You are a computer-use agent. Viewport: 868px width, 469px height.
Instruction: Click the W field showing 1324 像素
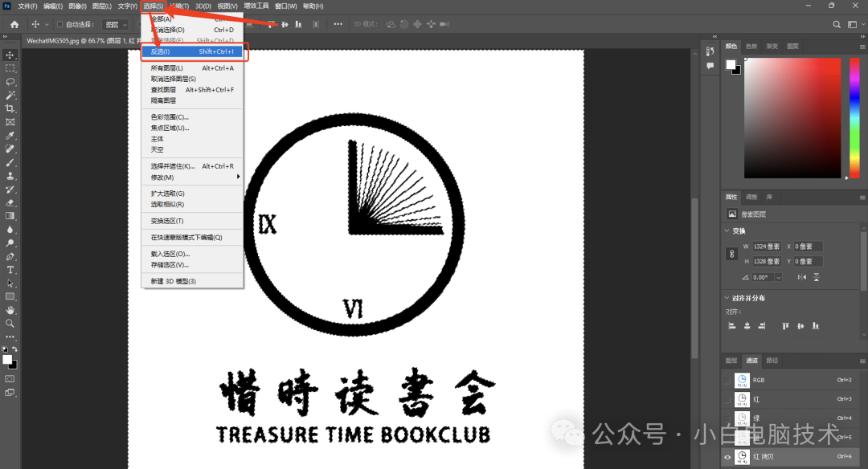click(x=766, y=247)
